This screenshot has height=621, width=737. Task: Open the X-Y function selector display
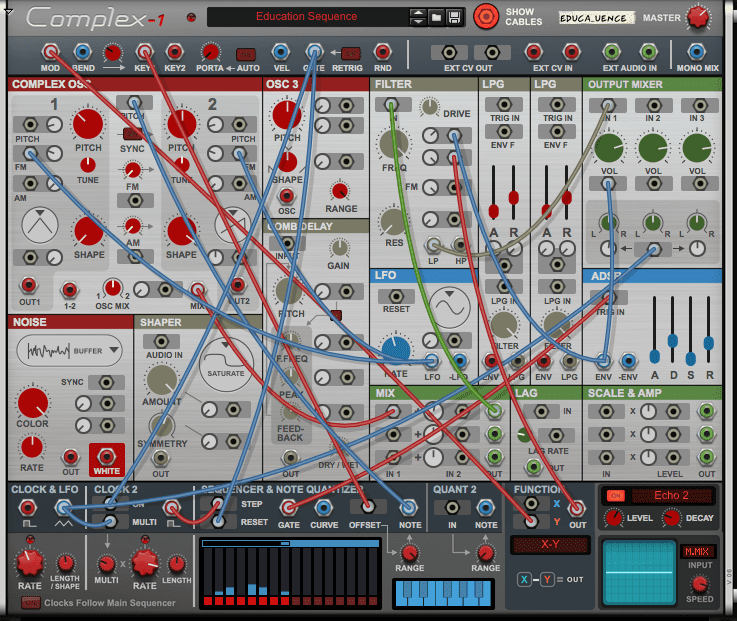point(549,545)
